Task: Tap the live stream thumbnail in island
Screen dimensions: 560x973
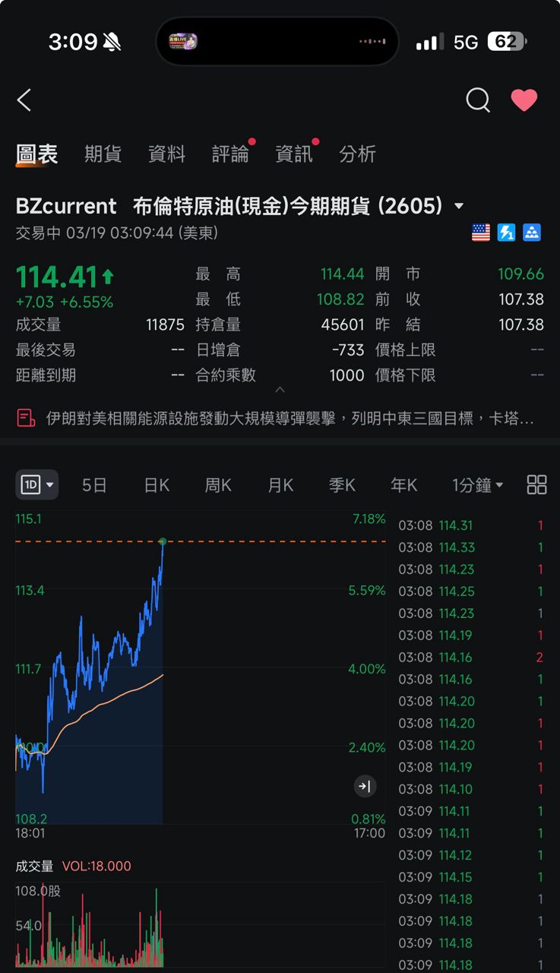Action: (x=183, y=41)
